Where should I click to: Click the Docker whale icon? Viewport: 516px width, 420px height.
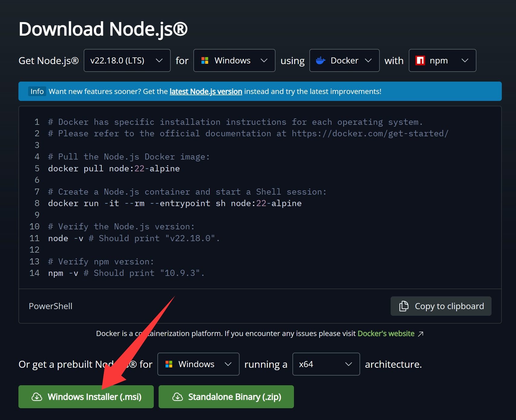tap(321, 60)
